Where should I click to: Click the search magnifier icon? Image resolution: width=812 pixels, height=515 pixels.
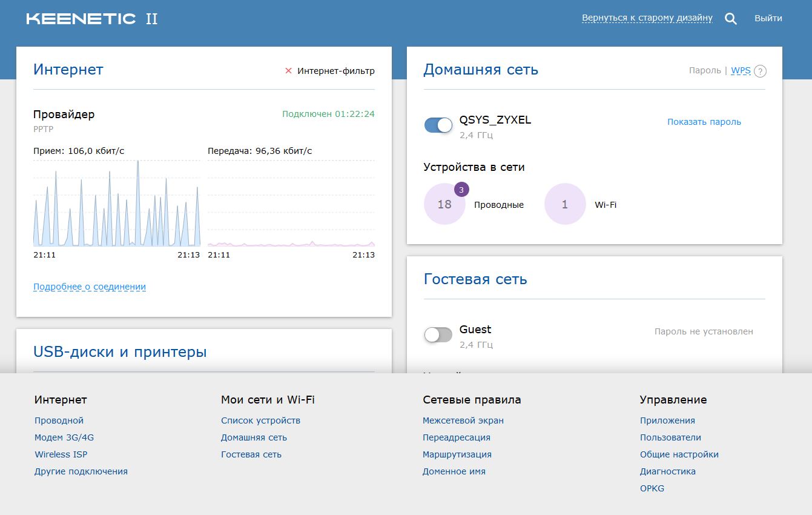click(x=731, y=19)
